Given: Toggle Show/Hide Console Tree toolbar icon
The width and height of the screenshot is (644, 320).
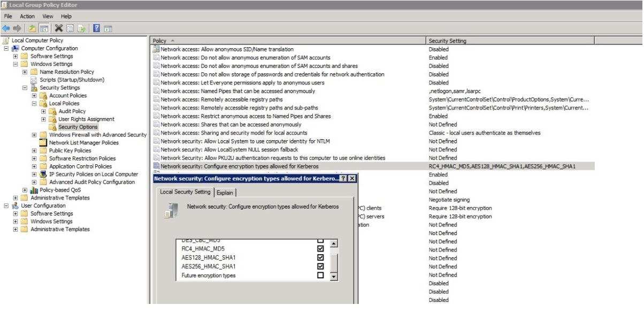Looking at the screenshot, I should (x=43, y=28).
